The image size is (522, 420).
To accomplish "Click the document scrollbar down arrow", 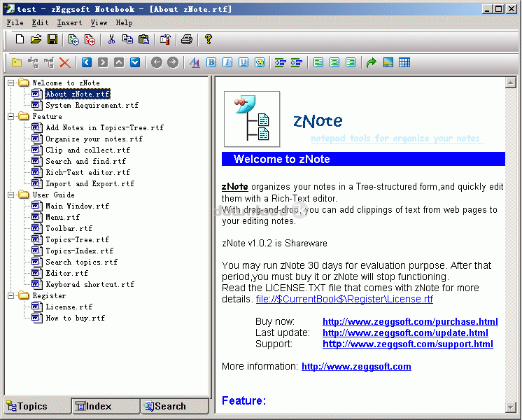I will (x=510, y=407).
